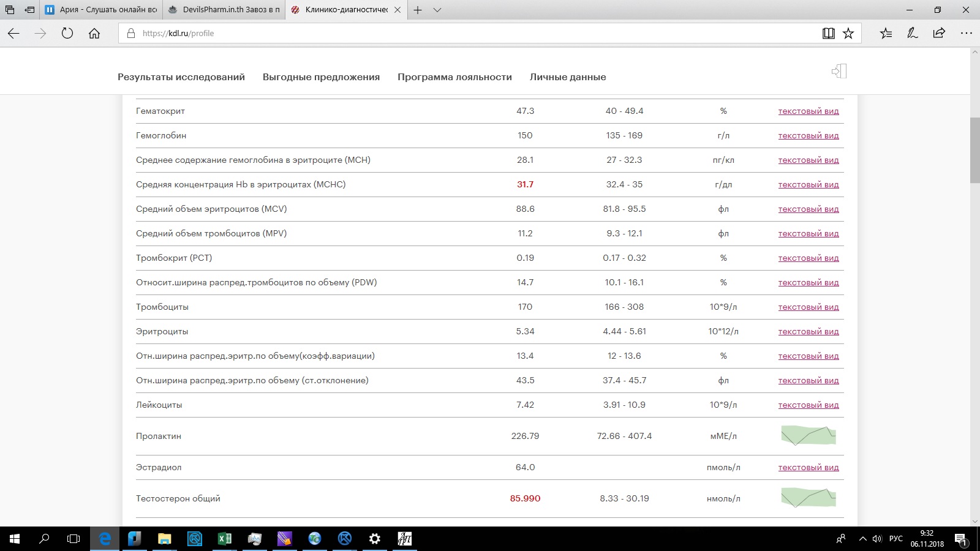This screenshot has height=551, width=980.
Task: Click the page vertical scrollbar thumb
Action: click(975, 150)
